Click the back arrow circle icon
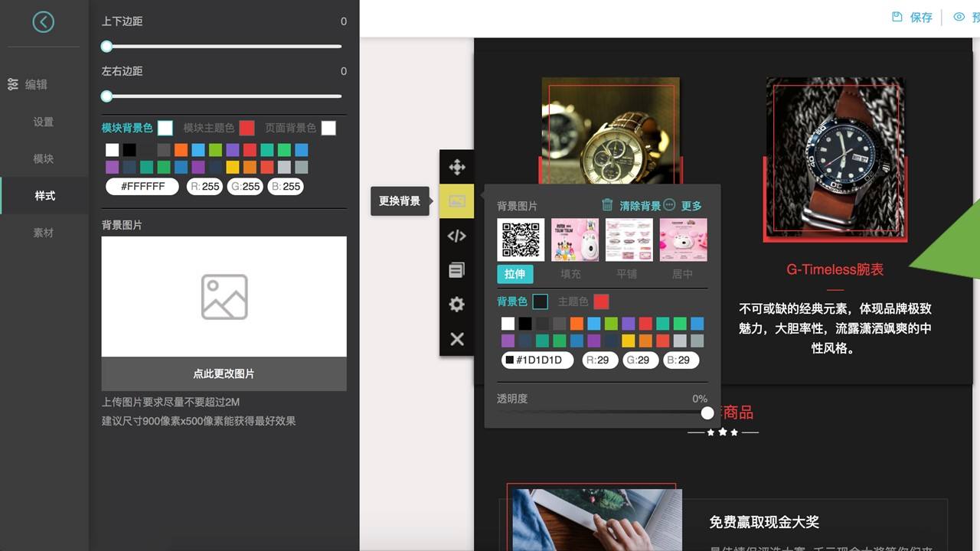 tap(44, 22)
